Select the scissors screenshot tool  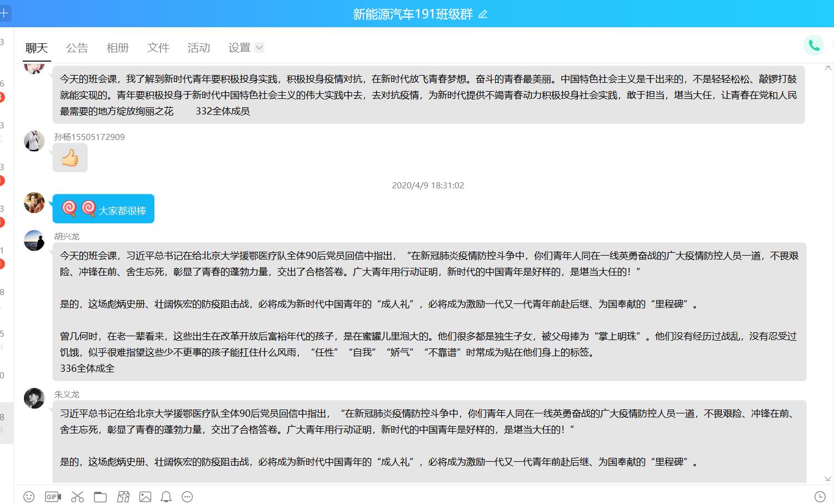(77, 497)
